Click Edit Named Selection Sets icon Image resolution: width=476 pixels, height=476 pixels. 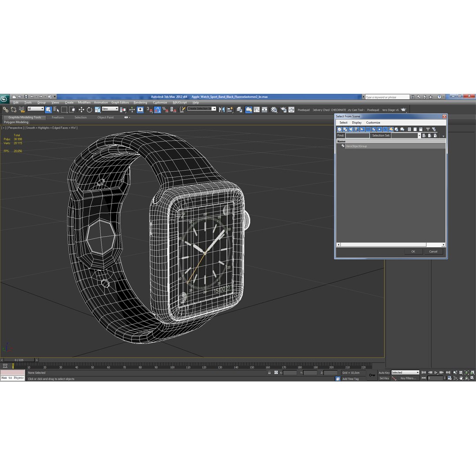pyautogui.click(x=182, y=110)
